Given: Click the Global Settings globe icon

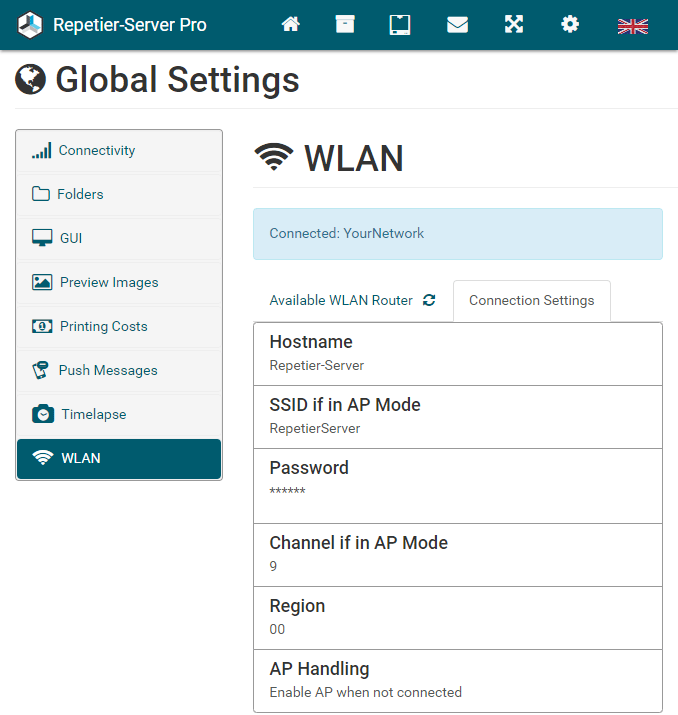Looking at the screenshot, I should point(31,79).
